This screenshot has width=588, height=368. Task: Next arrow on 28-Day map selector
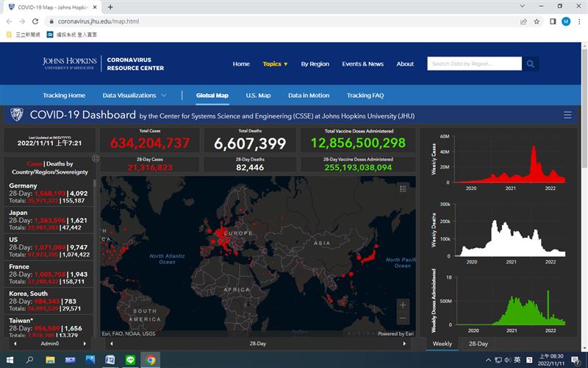tap(404, 344)
